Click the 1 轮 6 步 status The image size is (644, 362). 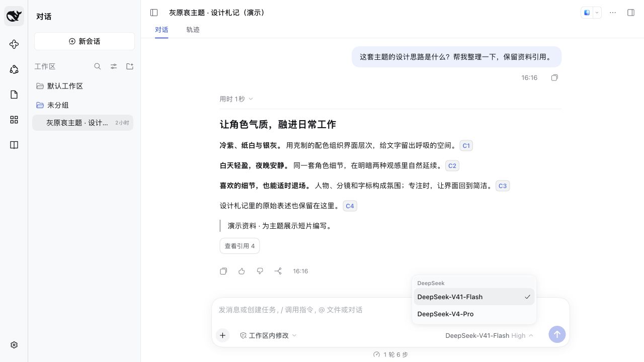point(390,354)
